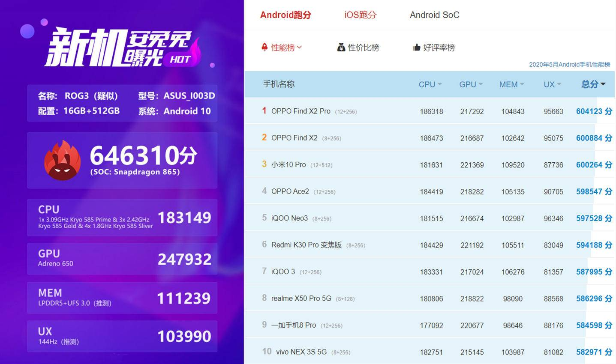Click the Adreno 650 GPU label
616x364 pixels.
coord(55,264)
